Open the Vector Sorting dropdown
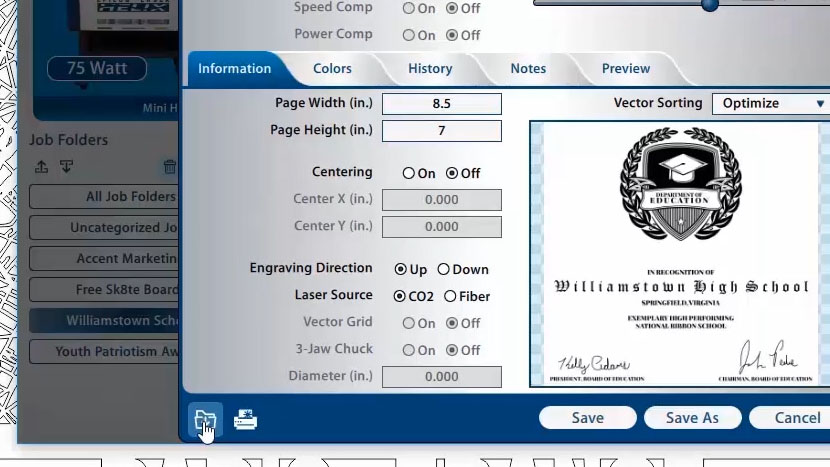Screen dimensions: 830x467 (x=770, y=103)
